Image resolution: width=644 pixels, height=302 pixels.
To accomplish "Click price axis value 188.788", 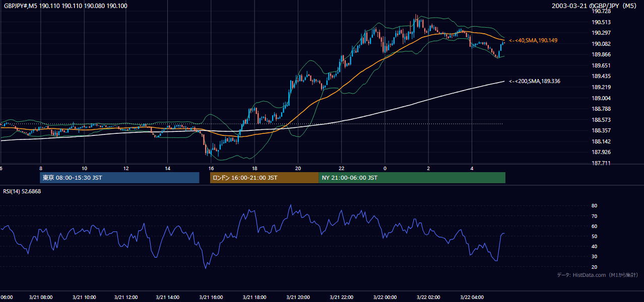I will click(x=601, y=109).
